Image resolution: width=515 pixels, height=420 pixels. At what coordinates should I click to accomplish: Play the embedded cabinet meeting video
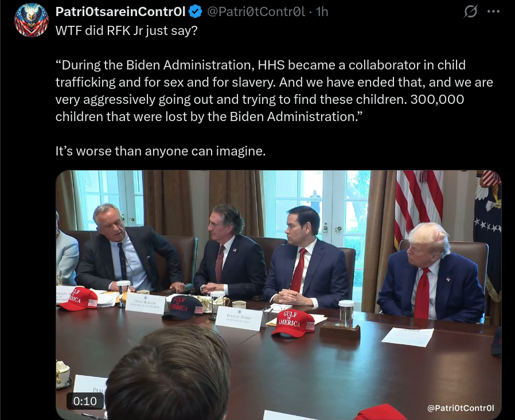click(x=279, y=295)
